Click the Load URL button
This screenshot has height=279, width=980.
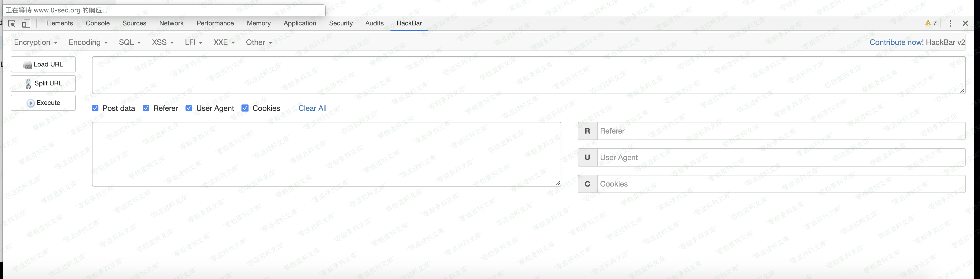43,65
